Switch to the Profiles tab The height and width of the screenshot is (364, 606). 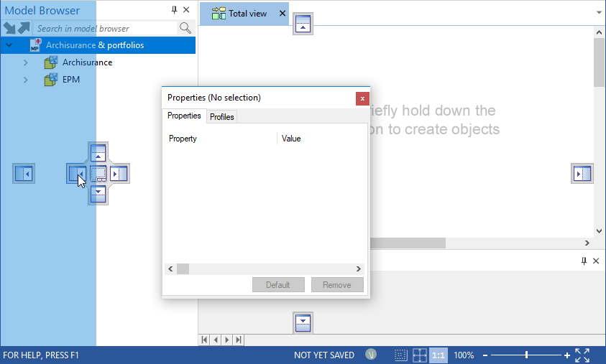pyautogui.click(x=222, y=116)
